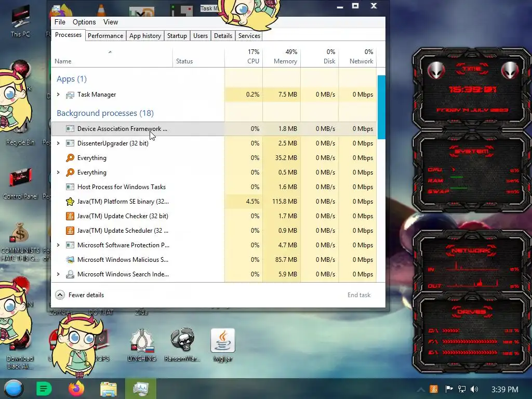Open the File menu
The width and height of the screenshot is (532, 399).
(x=60, y=22)
